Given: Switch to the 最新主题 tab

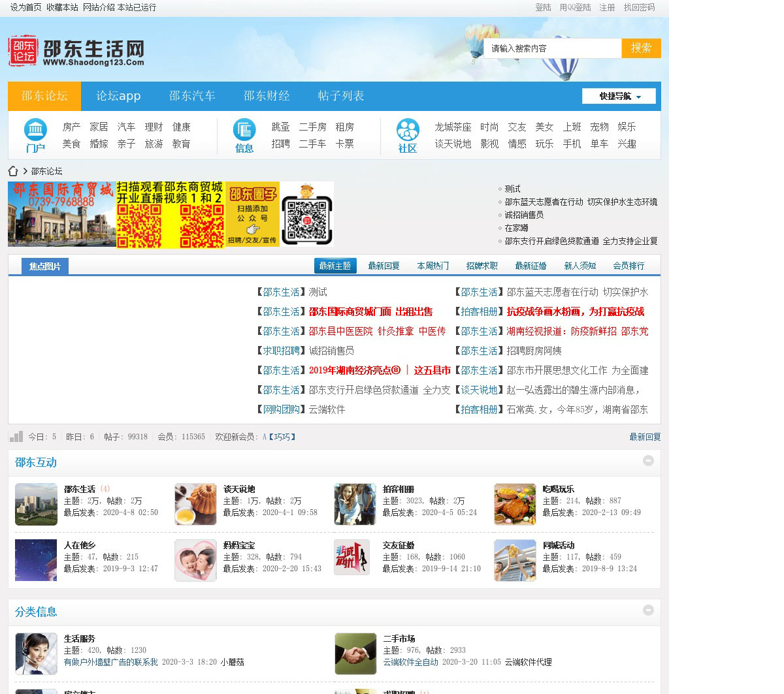Looking at the screenshot, I should tap(335, 266).
